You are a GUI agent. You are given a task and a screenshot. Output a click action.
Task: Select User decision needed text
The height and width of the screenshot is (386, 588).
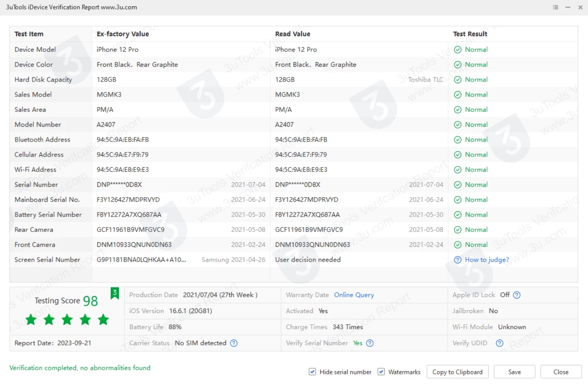click(x=308, y=260)
